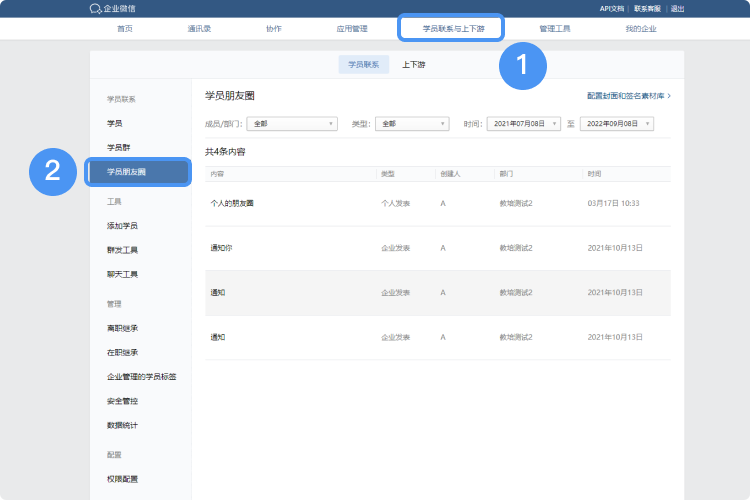The width and height of the screenshot is (750, 500).
Task: Open the API文档 link
Action: [612, 9]
